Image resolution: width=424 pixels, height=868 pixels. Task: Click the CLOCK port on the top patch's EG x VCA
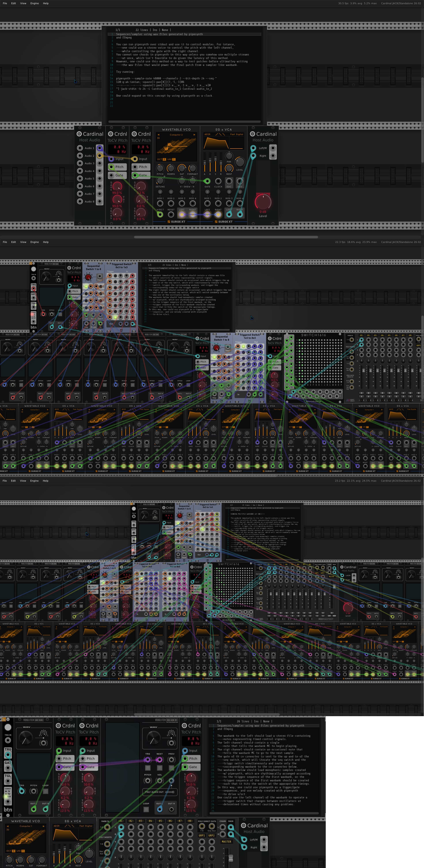(x=218, y=181)
